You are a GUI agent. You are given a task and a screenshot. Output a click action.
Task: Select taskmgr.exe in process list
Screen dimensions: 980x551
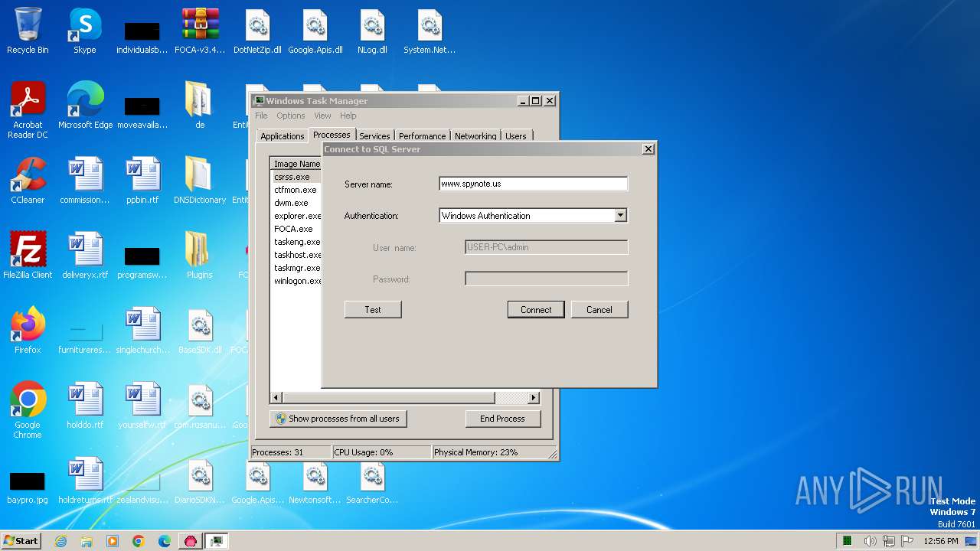coord(296,268)
